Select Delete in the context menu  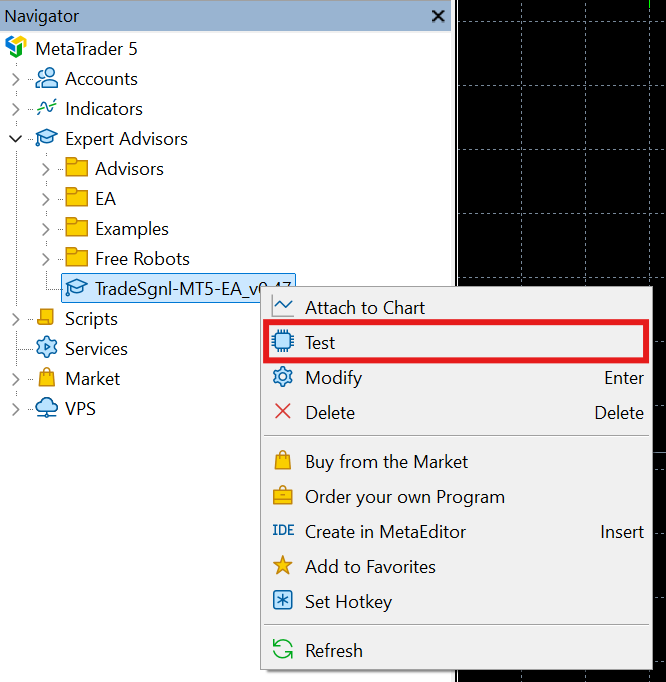(x=456, y=412)
